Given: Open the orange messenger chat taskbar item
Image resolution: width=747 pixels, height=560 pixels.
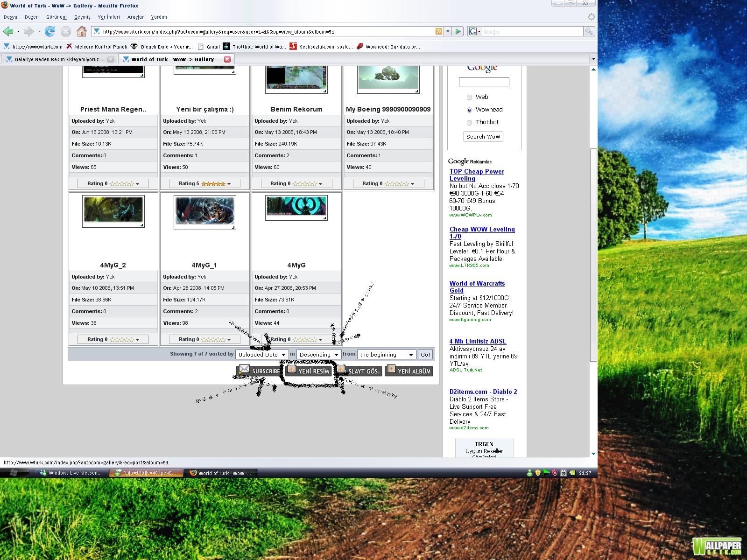Looking at the screenshot, I should coord(146,473).
